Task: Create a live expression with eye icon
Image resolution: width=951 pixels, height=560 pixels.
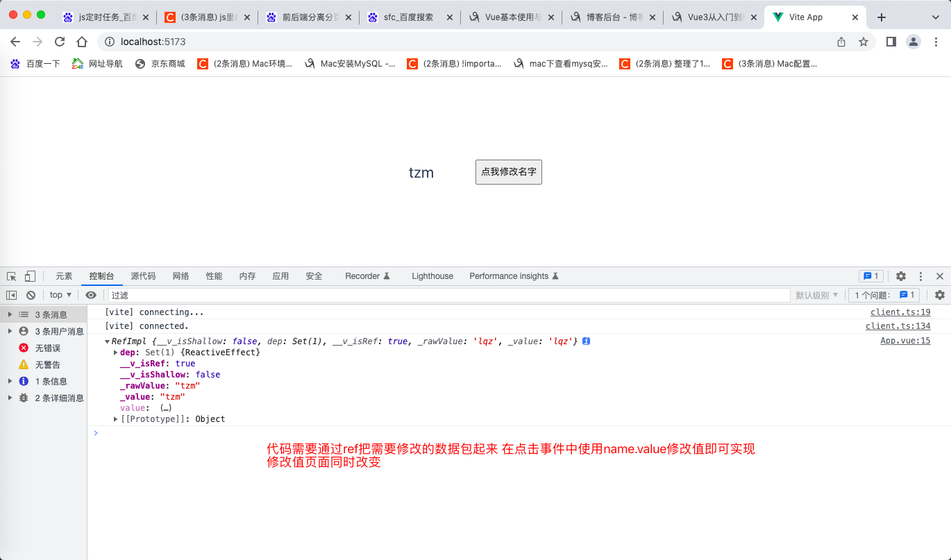Action: point(91,295)
